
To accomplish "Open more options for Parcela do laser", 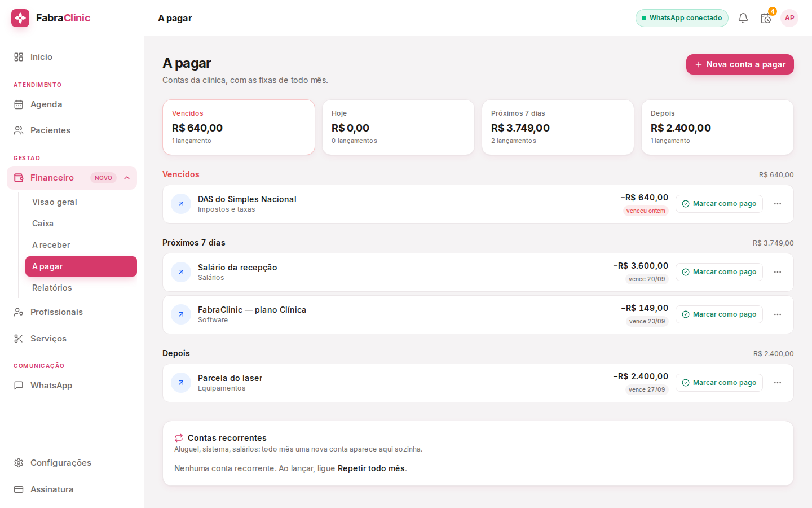I will pos(778,383).
